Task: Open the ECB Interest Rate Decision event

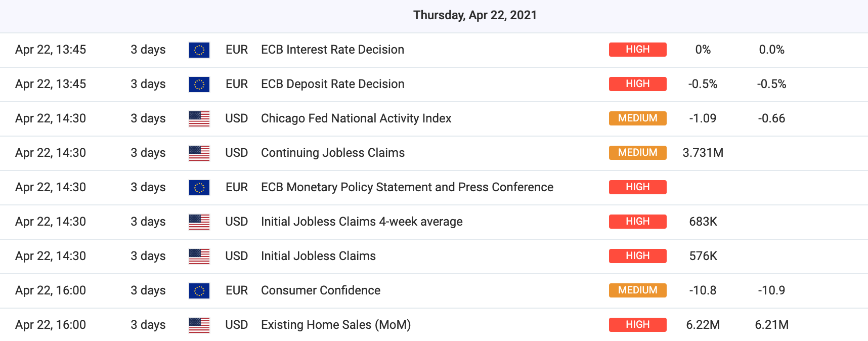Action: click(332, 50)
